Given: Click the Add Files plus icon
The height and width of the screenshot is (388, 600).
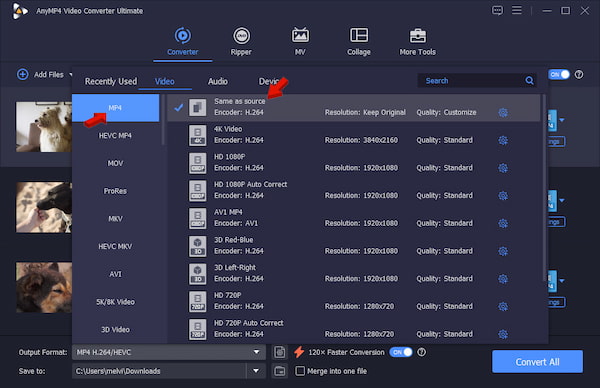Looking at the screenshot, I should [x=23, y=74].
